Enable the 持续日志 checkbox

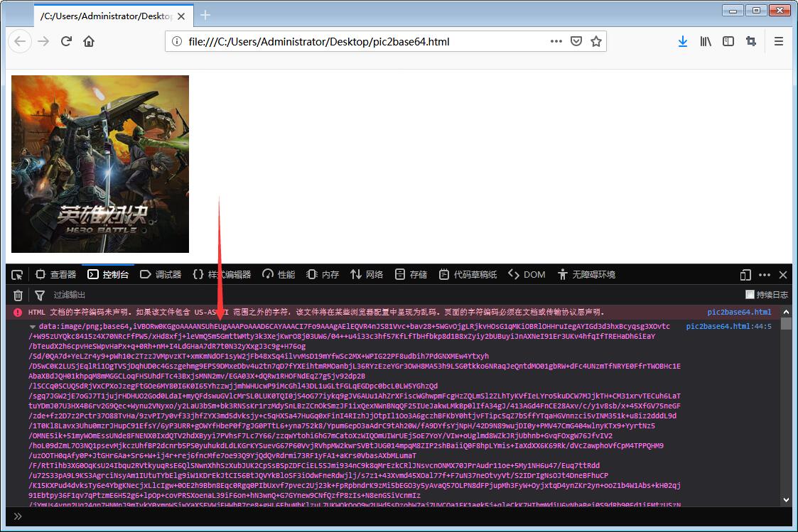(750, 294)
